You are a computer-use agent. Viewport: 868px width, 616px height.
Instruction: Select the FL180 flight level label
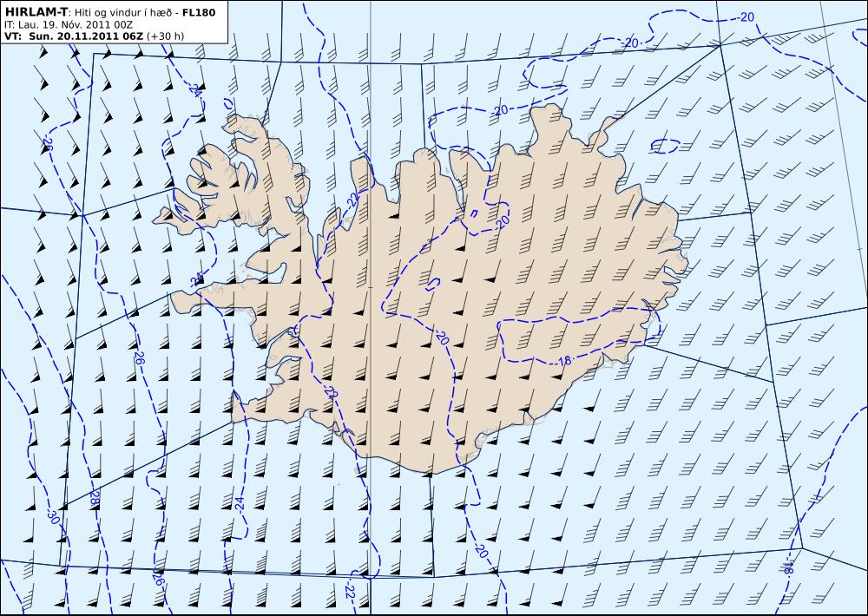tap(199, 12)
